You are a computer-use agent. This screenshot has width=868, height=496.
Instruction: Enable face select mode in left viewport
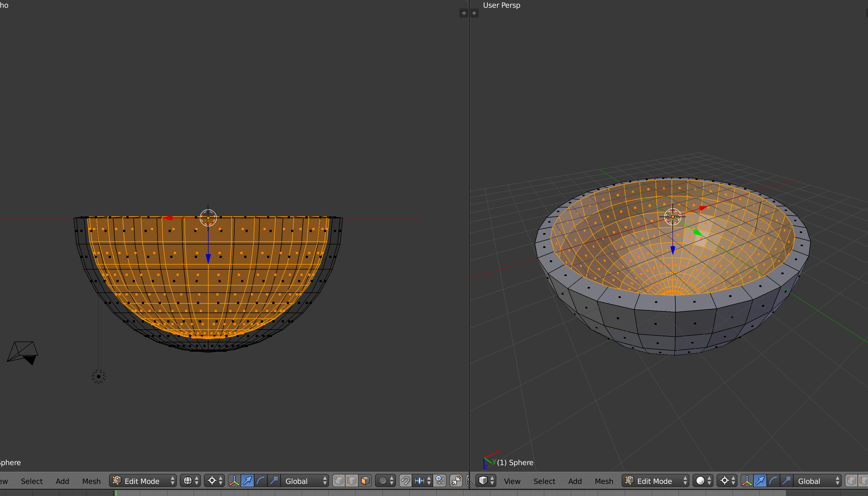365,481
